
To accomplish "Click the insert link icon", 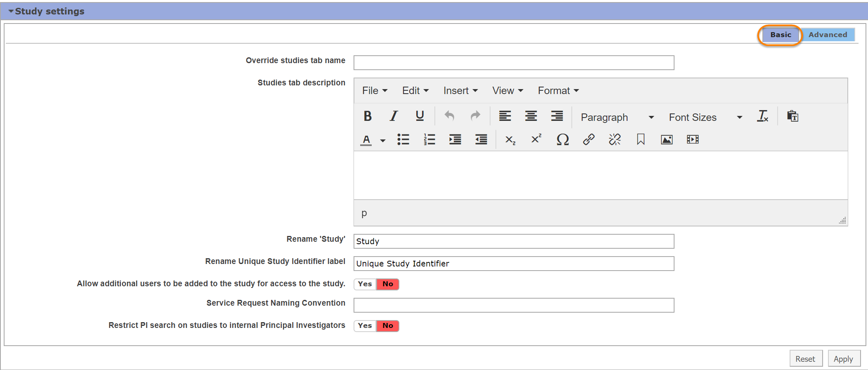I will coord(588,140).
